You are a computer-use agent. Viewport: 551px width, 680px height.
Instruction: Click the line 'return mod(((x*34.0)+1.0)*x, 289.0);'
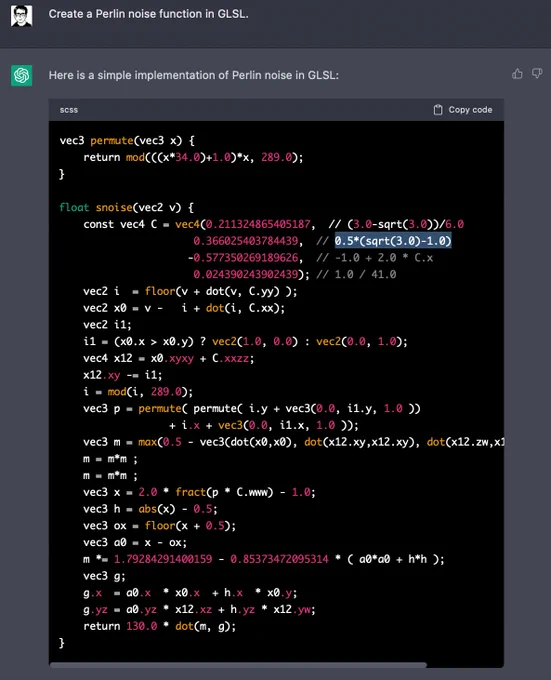[x=193, y=157]
